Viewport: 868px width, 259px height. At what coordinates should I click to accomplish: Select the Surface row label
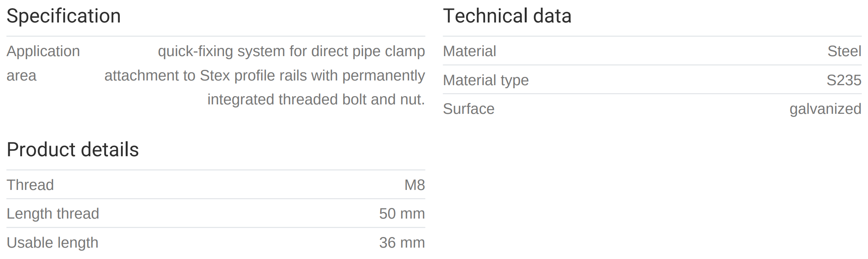tap(469, 109)
